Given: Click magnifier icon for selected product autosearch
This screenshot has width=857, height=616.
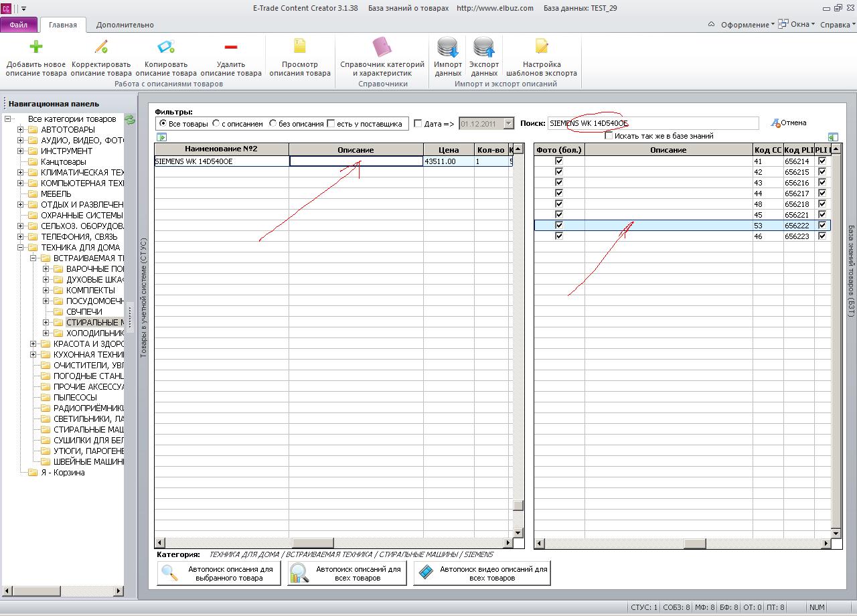Looking at the screenshot, I should pos(170,574).
